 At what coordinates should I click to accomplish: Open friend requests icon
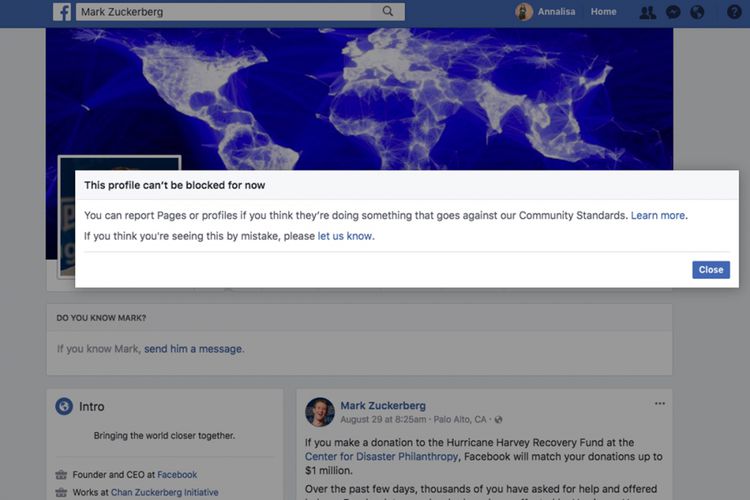(648, 12)
